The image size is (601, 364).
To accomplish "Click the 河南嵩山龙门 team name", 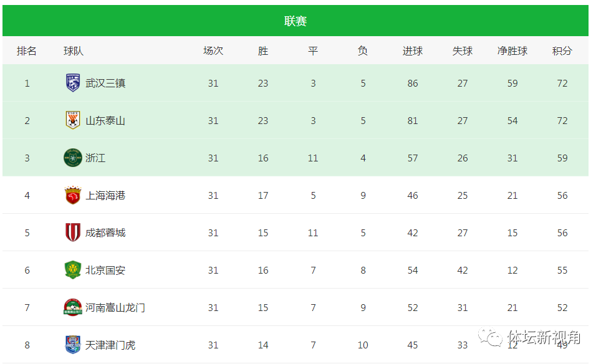I will point(115,307).
